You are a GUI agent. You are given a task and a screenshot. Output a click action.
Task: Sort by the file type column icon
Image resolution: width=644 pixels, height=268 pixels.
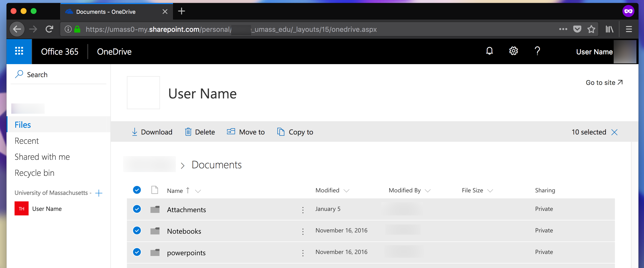155,190
